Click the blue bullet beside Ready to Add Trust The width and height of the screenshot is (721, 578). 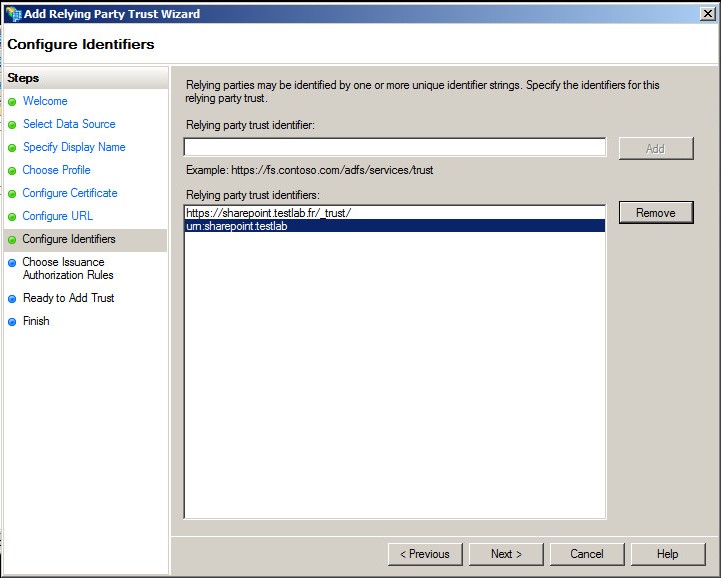(x=12, y=298)
